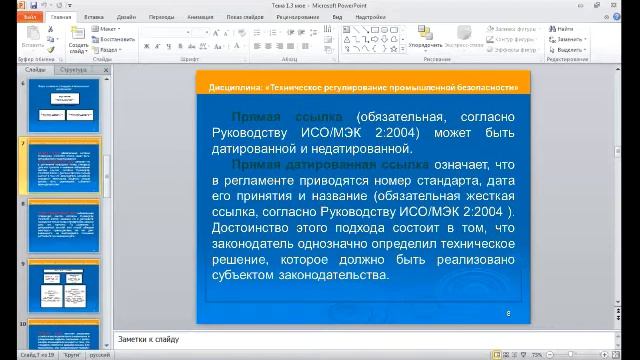Select the right block arrow shape
640x360 pixels.
coord(375,40)
